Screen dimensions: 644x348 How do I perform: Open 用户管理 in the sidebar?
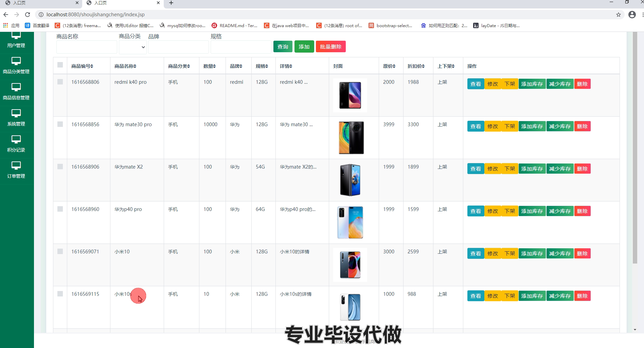(x=16, y=40)
